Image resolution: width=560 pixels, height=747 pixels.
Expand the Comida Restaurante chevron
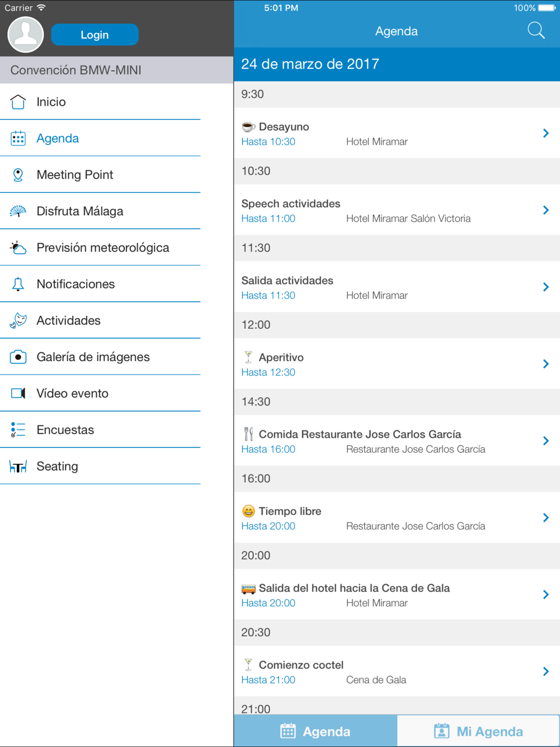click(546, 441)
